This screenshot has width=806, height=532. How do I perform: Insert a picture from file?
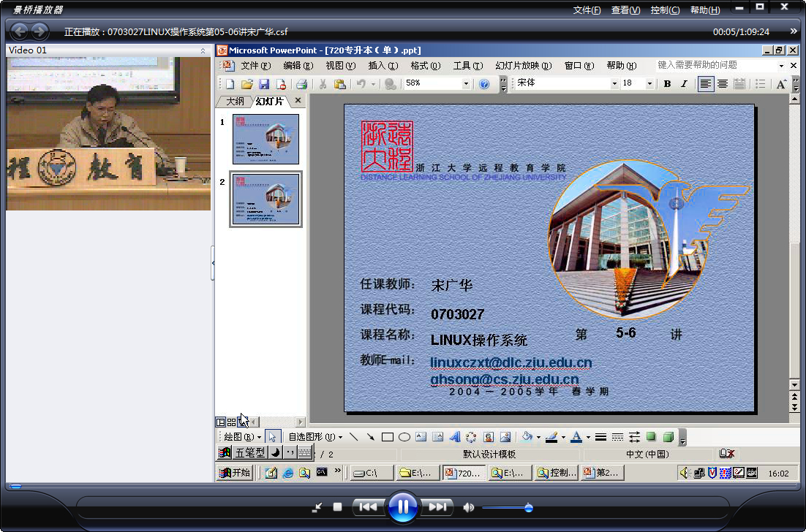(505, 437)
